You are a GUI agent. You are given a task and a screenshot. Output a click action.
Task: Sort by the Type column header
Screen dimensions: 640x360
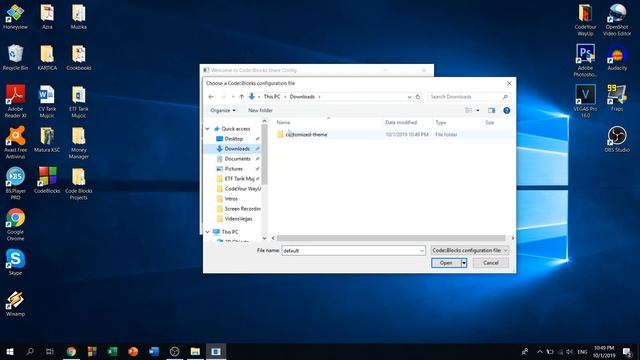(x=440, y=122)
